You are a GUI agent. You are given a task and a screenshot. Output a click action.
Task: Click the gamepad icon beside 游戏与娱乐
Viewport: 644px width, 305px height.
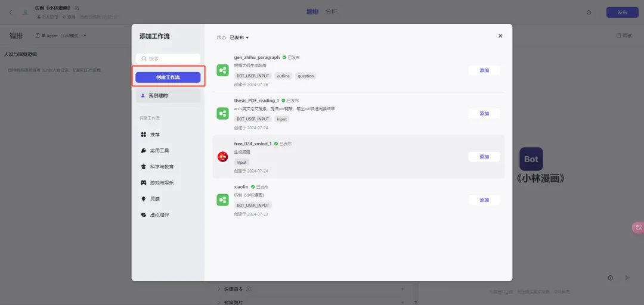143,183
